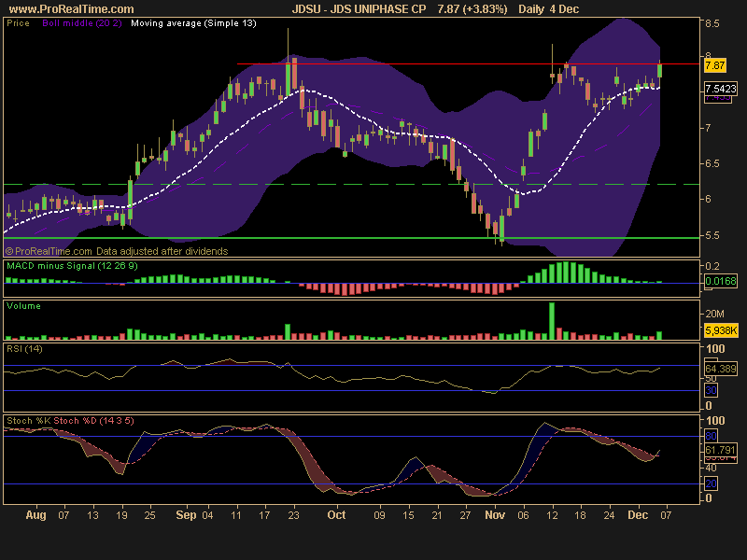Click the Boll middle (20 2) legend
Viewport: 747px width, 560px height.
(82, 23)
